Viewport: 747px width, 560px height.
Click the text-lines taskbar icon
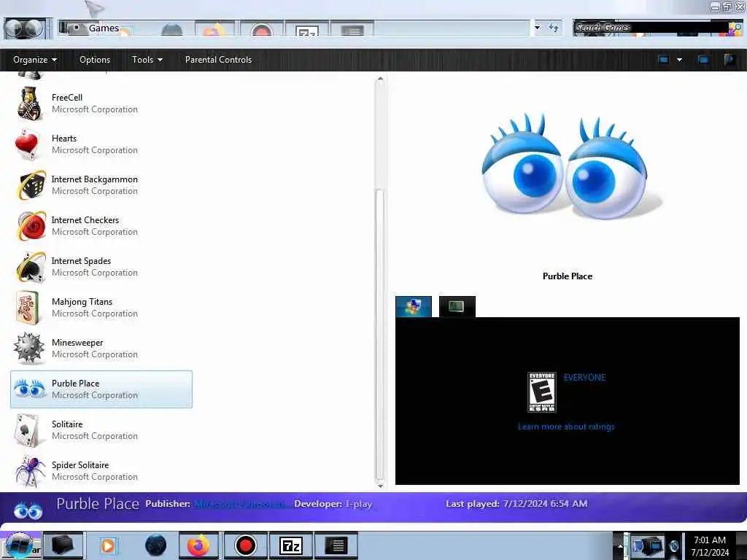pos(336,545)
